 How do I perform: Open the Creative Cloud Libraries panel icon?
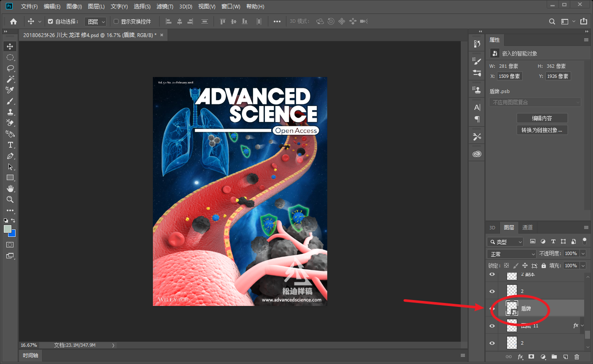[477, 154]
